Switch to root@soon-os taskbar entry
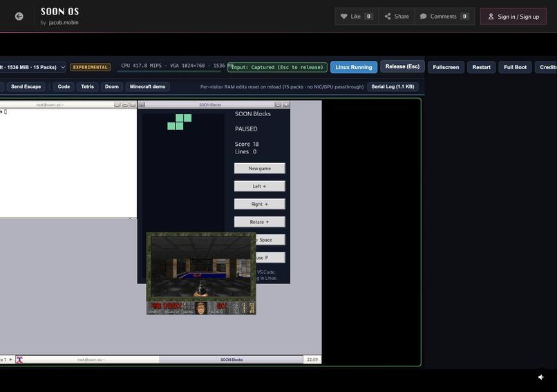Image resolution: width=557 pixels, height=392 pixels. tap(91, 360)
